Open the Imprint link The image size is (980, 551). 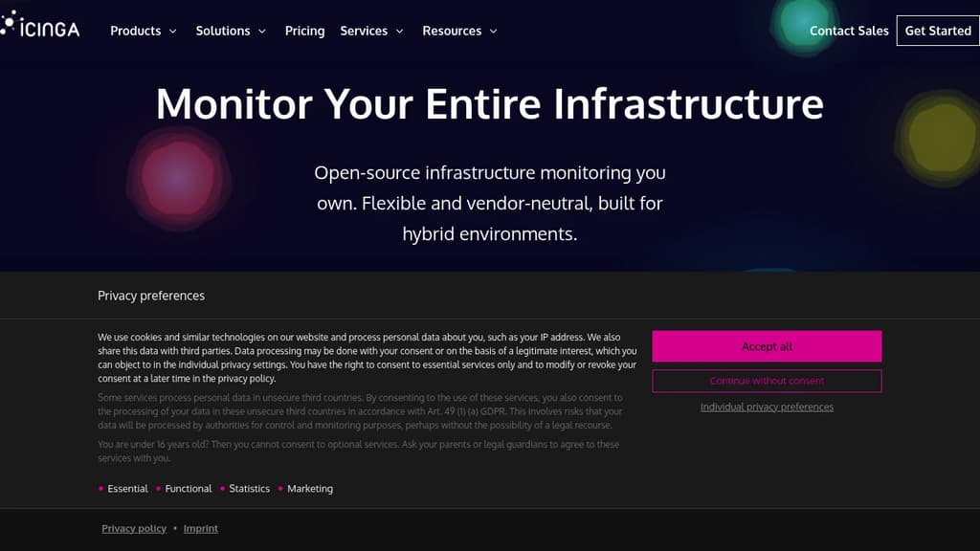(x=200, y=528)
